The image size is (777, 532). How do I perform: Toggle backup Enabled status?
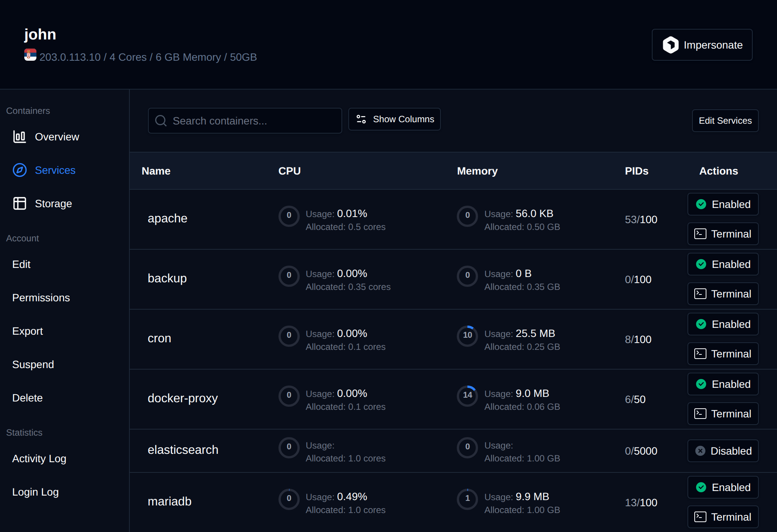(723, 264)
